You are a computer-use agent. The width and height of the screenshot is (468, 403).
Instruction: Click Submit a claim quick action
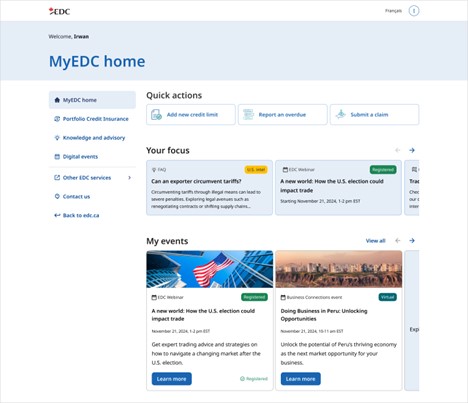[375, 115]
